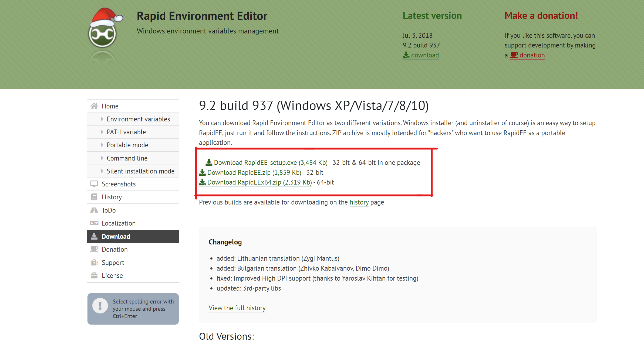
Task: Click the Donation coffee cup sidebar icon
Action: click(94, 249)
